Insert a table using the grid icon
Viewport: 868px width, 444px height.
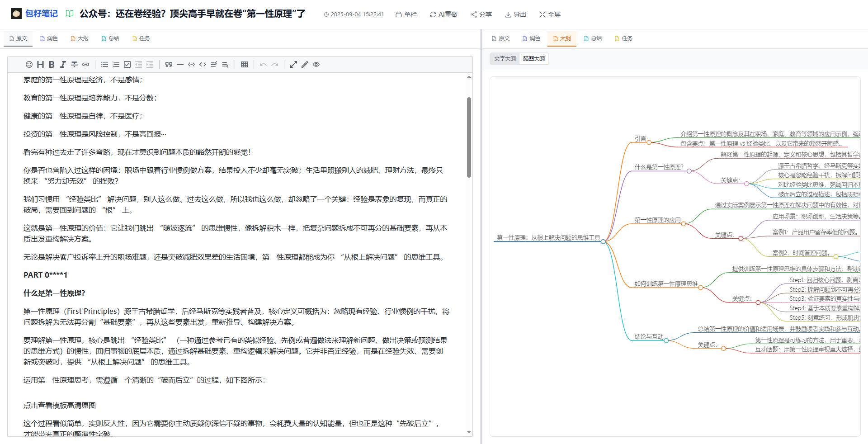[244, 65]
